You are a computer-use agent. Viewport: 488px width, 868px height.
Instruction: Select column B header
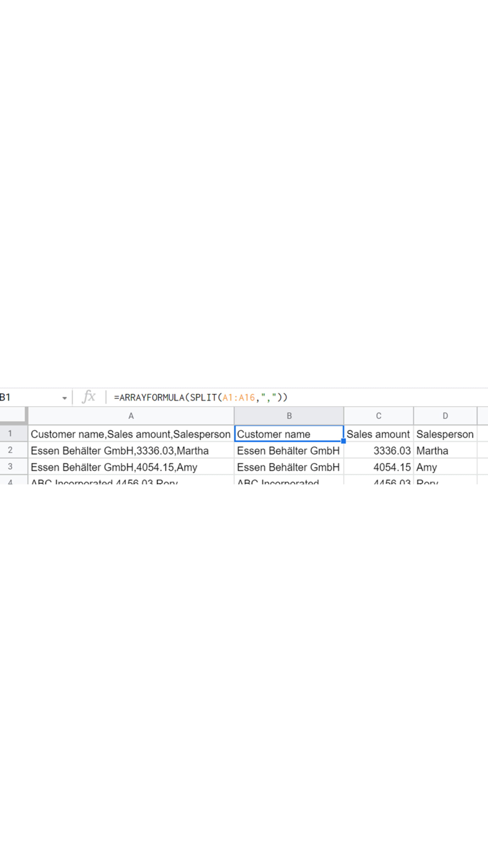pos(289,416)
